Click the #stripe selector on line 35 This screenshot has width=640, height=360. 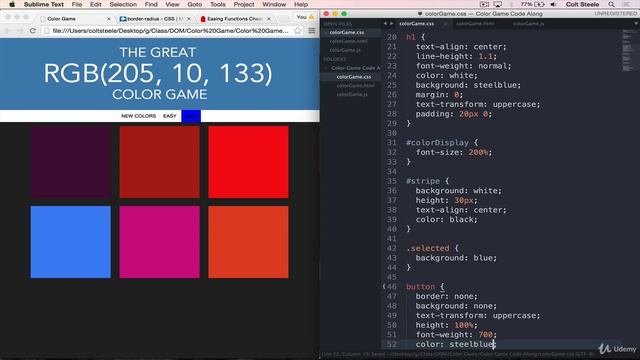coord(423,181)
